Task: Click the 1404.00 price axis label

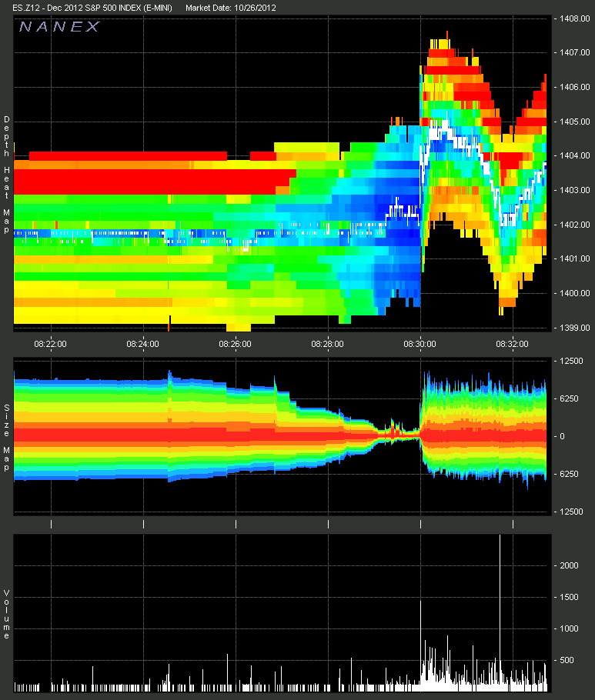Action: tap(574, 156)
